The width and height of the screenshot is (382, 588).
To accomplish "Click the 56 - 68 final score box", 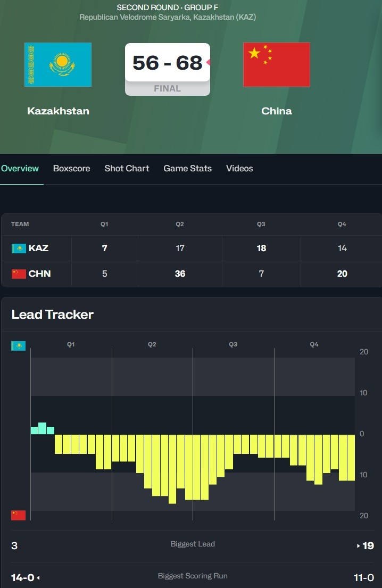I will point(167,63).
